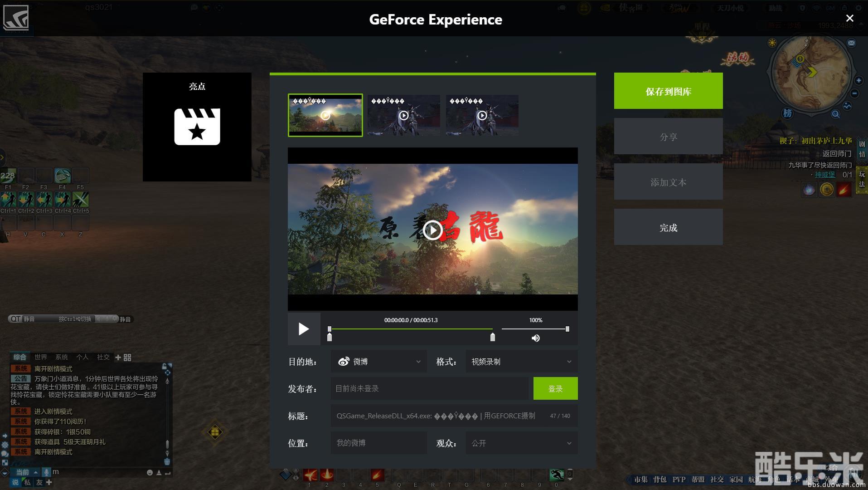868x490 pixels.
Task: Open the 目的地 微博 dropdown
Action: [x=379, y=362]
